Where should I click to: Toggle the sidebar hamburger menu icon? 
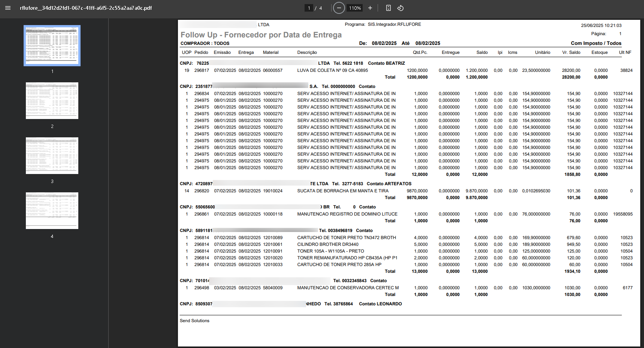(x=8, y=8)
